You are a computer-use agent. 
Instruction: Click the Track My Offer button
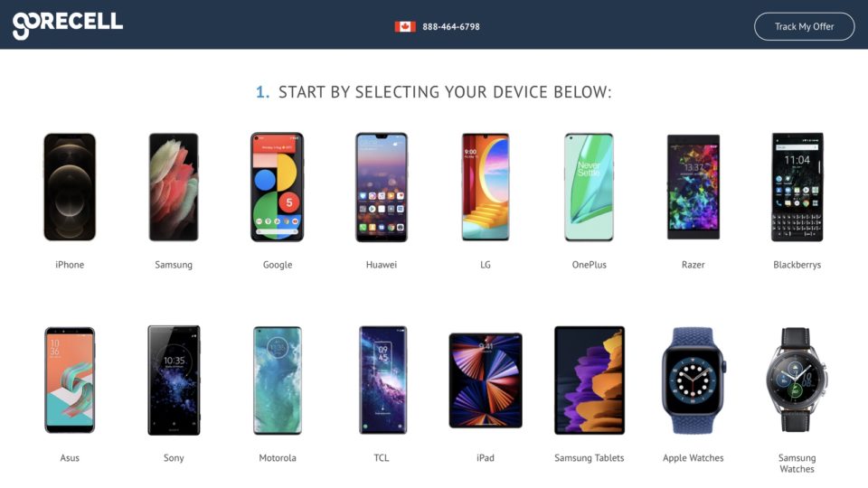point(805,26)
